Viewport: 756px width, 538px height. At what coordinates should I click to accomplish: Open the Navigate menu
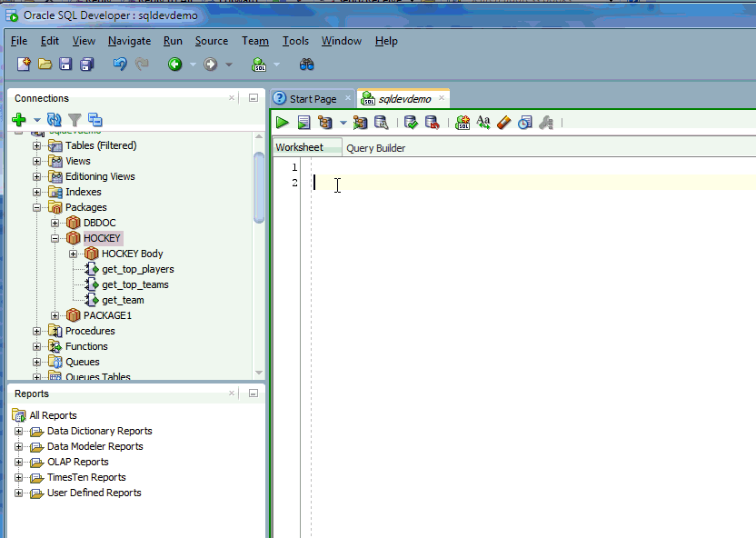129,41
